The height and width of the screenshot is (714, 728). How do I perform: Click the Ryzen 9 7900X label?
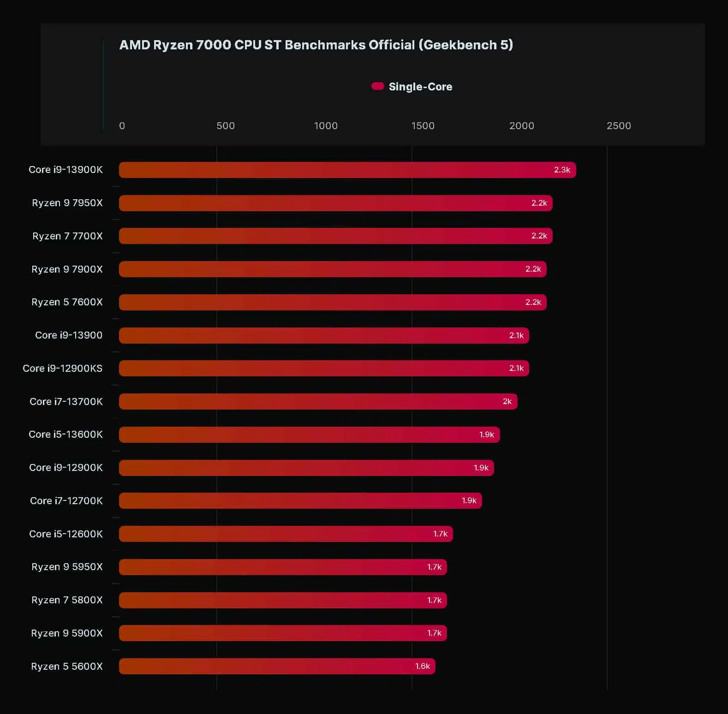pyautogui.click(x=67, y=269)
